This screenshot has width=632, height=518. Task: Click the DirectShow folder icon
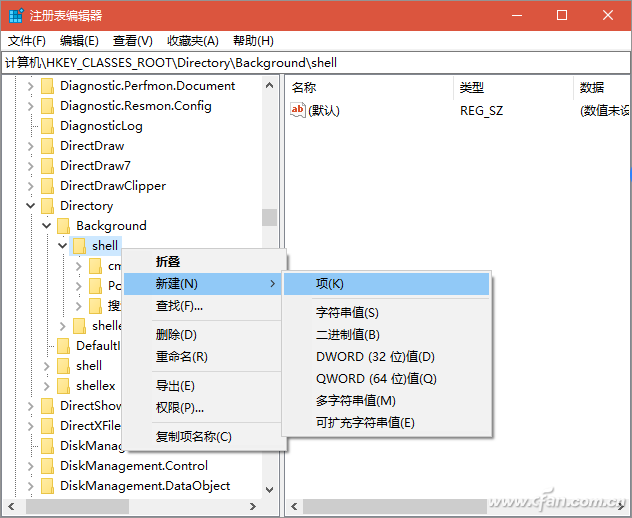(48, 406)
